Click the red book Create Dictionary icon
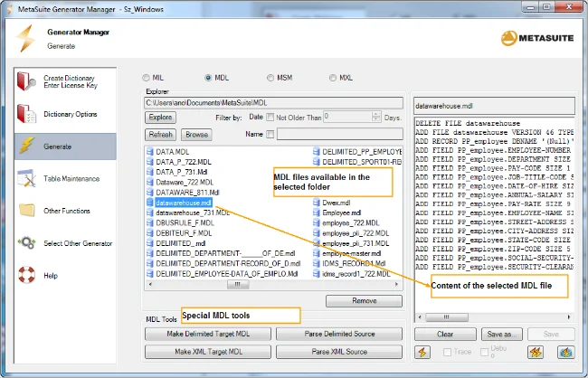 (x=26, y=81)
